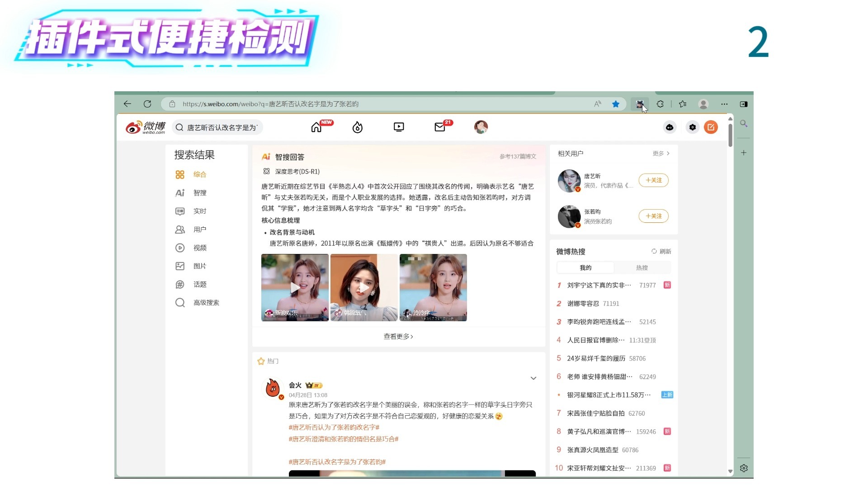Open hot search 人民日报官博删除
This screenshot has height=488, width=868.
click(x=596, y=340)
